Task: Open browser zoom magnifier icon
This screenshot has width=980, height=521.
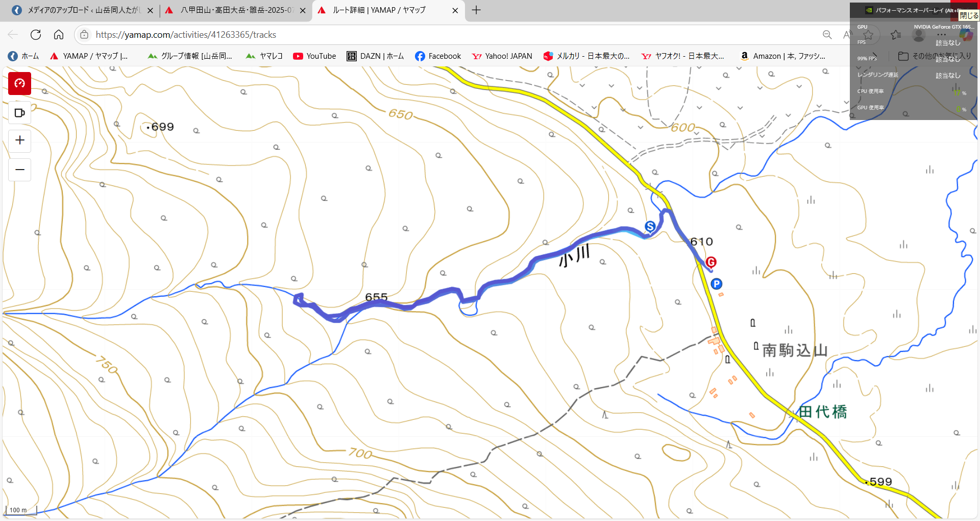Action: (x=827, y=35)
